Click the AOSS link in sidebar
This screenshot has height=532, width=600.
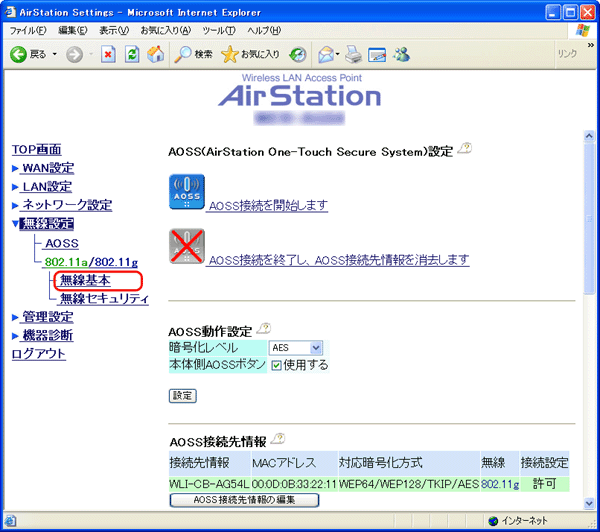pyautogui.click(x=62, y=243)
